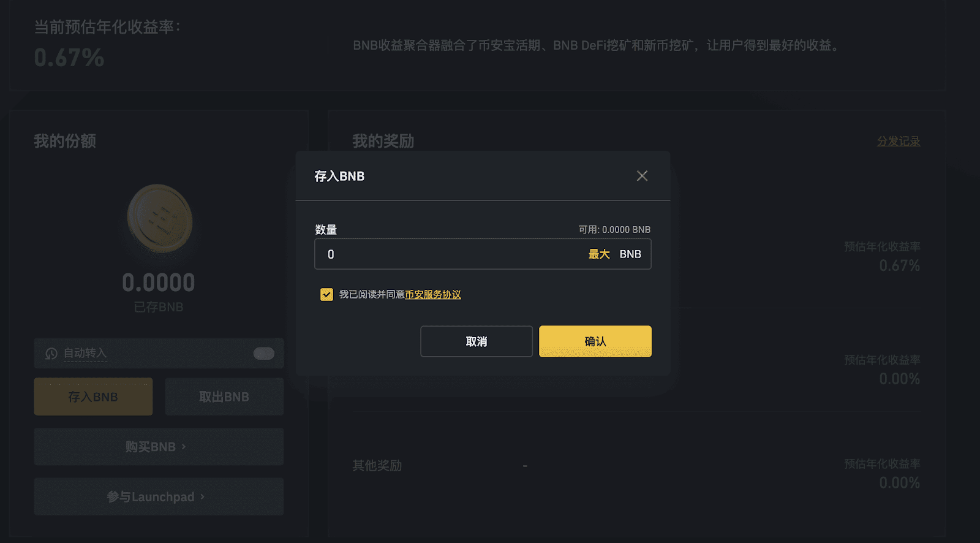Screen dimensions: 980x543
Task: Click 最大 to fill maximum amount
Action: click(x=599, y=254)
